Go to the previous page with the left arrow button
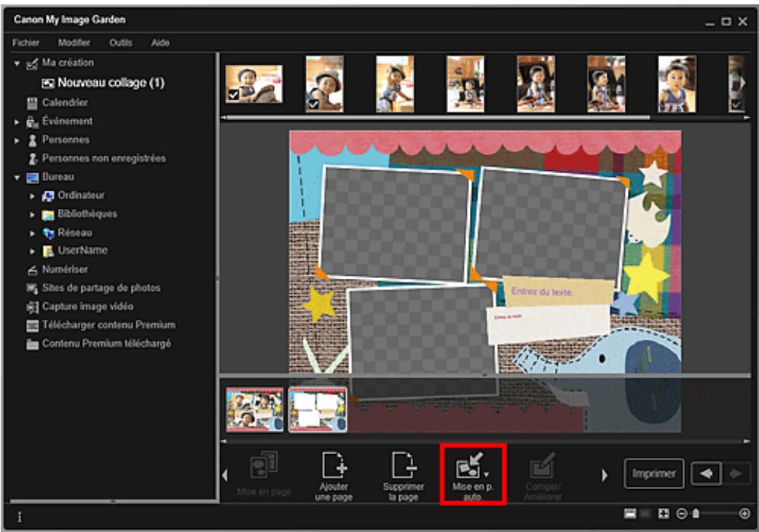759x532 pixels. [704, 474]
